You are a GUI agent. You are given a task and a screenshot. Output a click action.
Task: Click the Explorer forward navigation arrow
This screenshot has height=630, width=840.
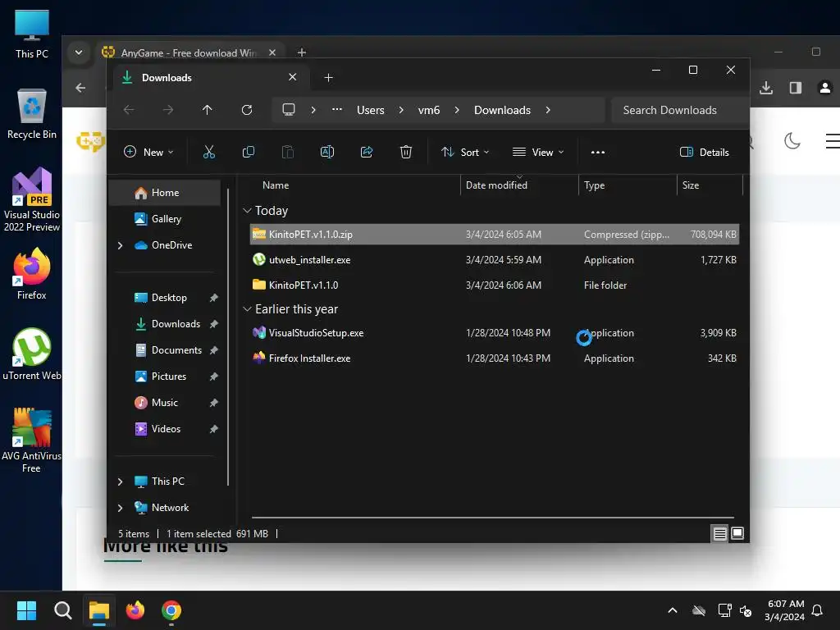click(167, 110)
